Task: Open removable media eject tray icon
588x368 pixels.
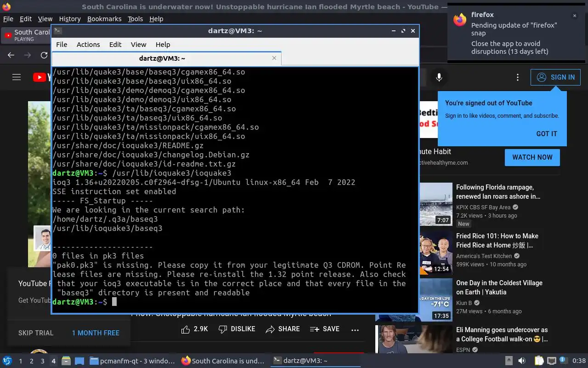Action: (x=509, y=361)
